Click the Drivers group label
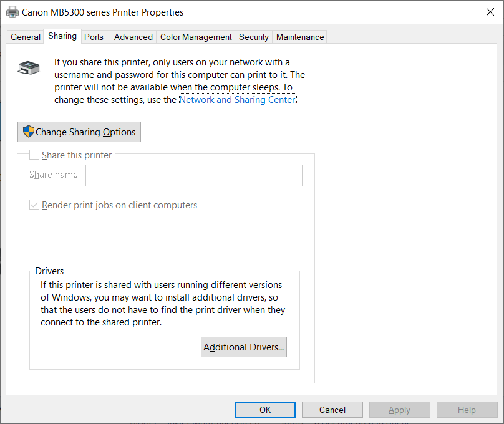Viewport: 504px width, 424px height. tap(49, 271)
